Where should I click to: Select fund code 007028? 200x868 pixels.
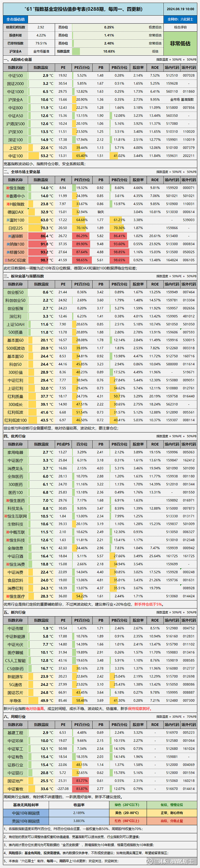pos(188,75)
